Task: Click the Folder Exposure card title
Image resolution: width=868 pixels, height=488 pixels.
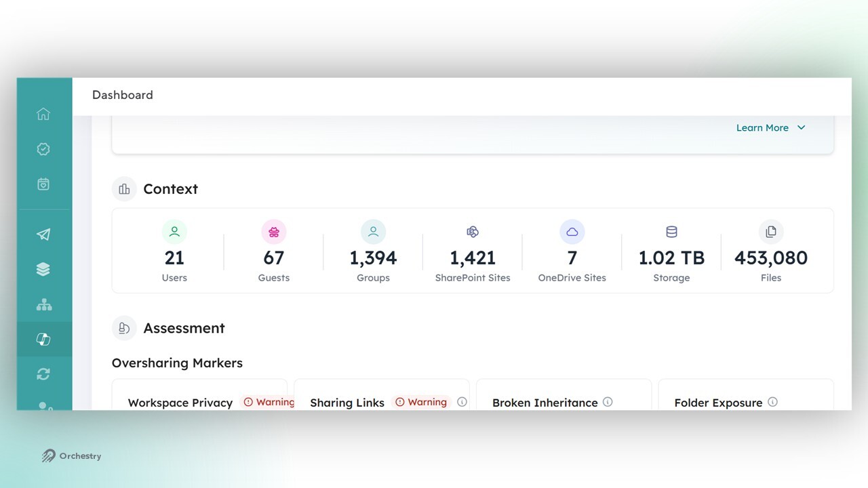Action: point(718,403)
